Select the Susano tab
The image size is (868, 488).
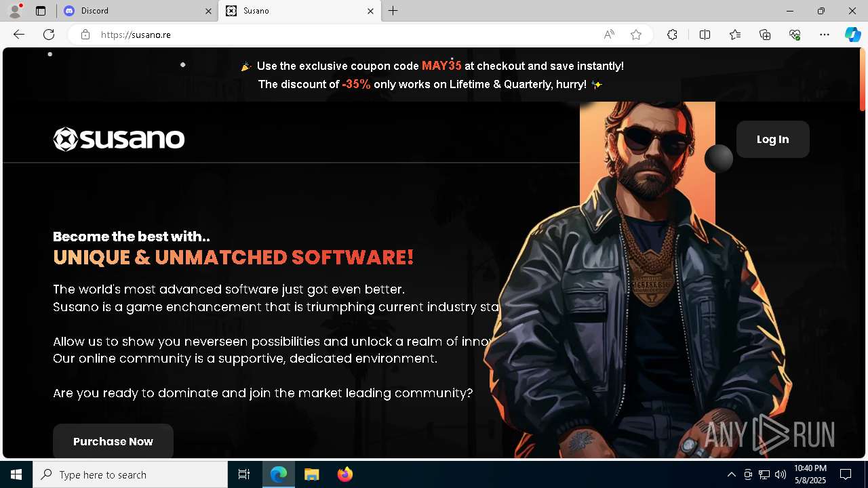[299, 11]
